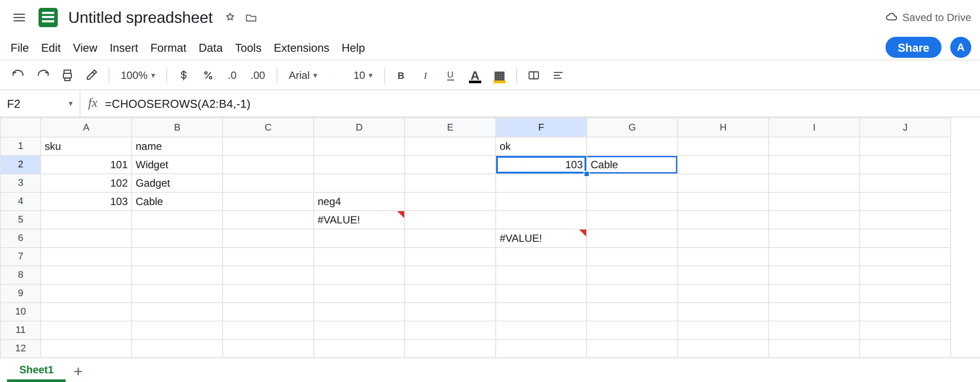
Task: Open the 100% zoom dropdown
Action: pos(138,75)
